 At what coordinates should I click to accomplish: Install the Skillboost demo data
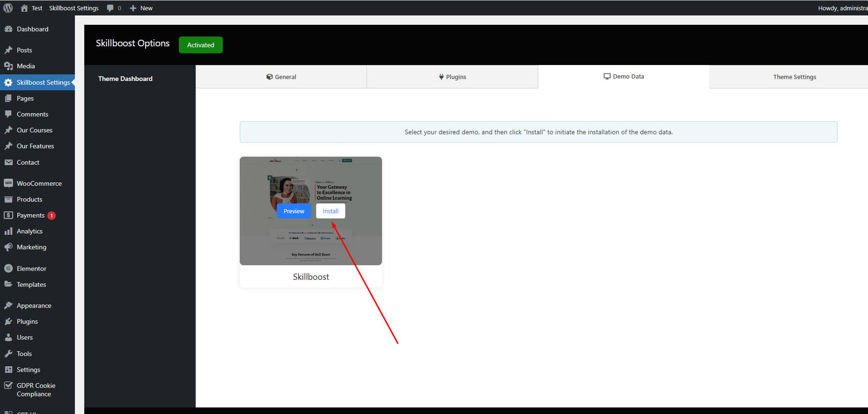[x=331, y=211]
